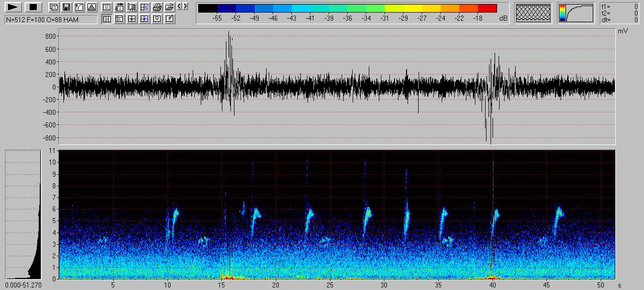Click the color gradient curve box

(576, 13)
